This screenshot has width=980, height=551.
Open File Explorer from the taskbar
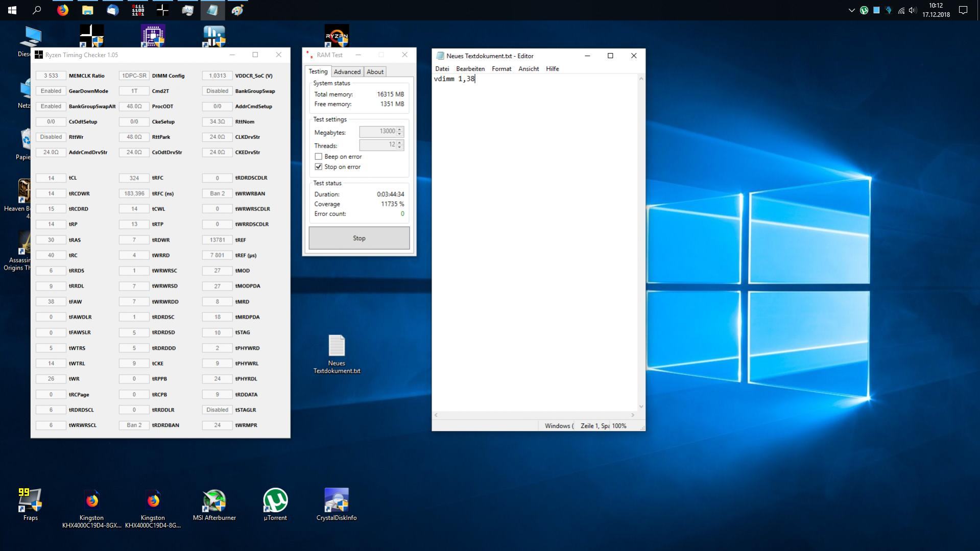[x=87, y=10]
